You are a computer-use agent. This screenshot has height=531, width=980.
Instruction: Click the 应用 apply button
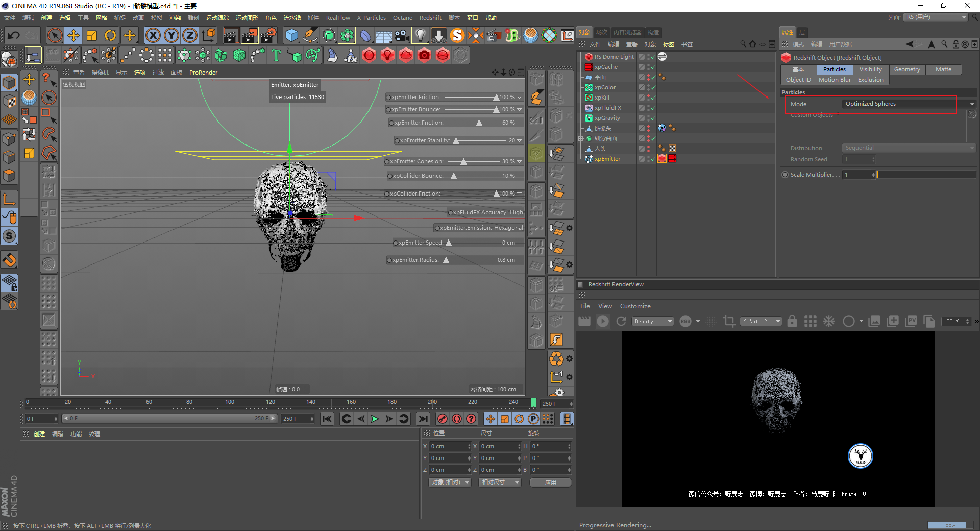point(550,482)
